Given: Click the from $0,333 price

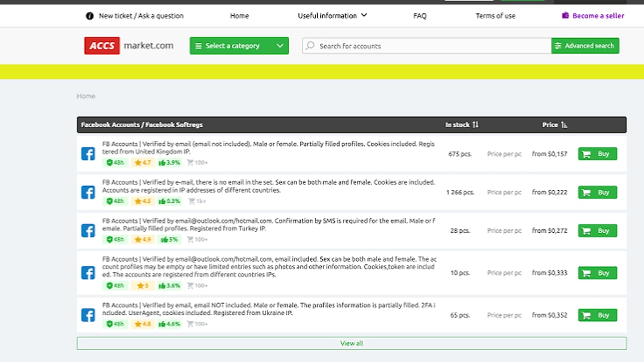Looking at the screenshot, I should (550, 273).
